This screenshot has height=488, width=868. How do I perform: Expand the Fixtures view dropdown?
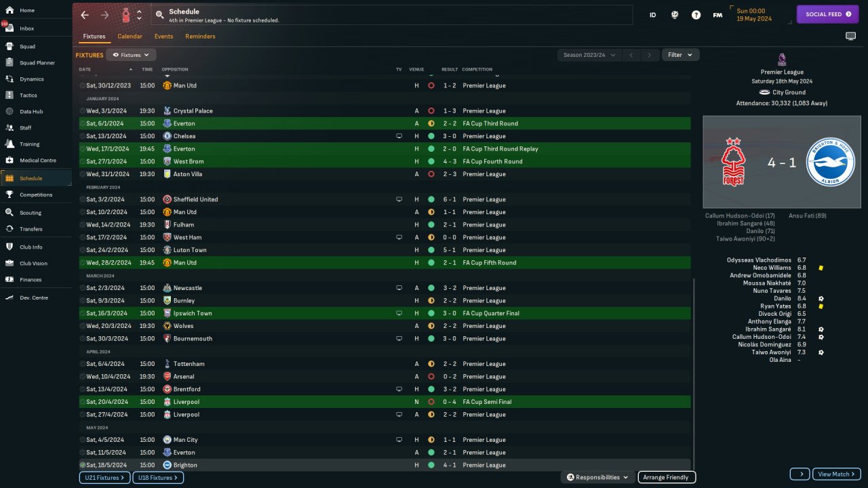(131, 55)
